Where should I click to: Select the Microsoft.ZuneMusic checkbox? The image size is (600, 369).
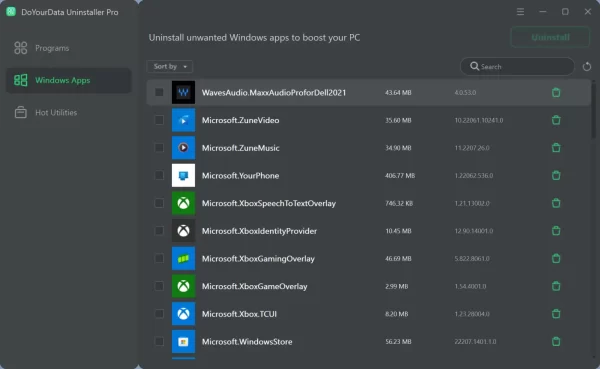pyautogui.click(x=159, y=147)
